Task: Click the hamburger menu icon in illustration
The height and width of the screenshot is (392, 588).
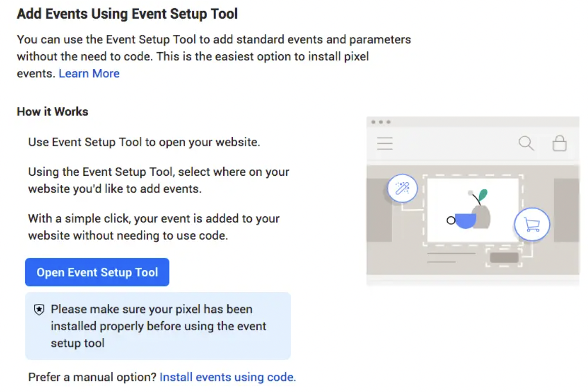Action: coord(385,143)
